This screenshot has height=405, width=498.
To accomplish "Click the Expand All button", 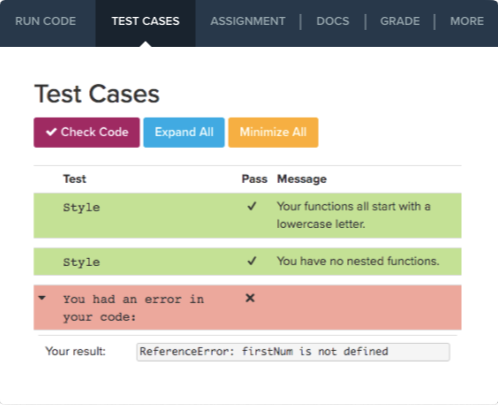I will 184,132.
